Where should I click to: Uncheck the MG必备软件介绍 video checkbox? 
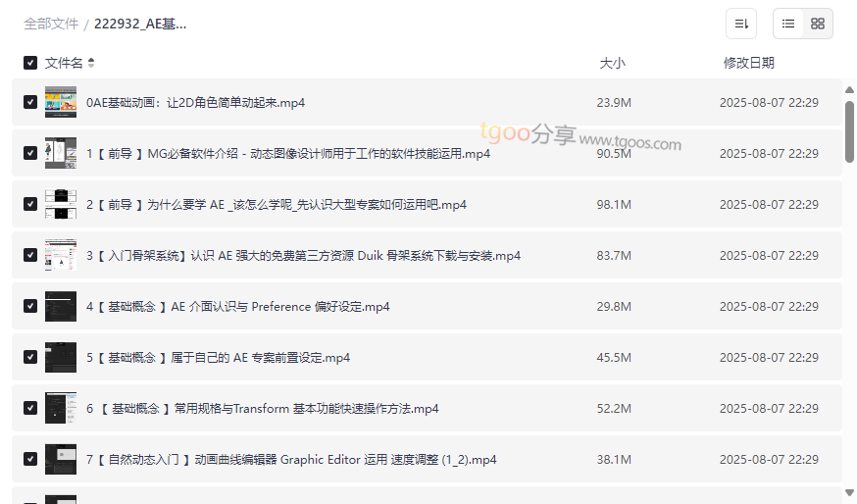[x=30, y=153]
